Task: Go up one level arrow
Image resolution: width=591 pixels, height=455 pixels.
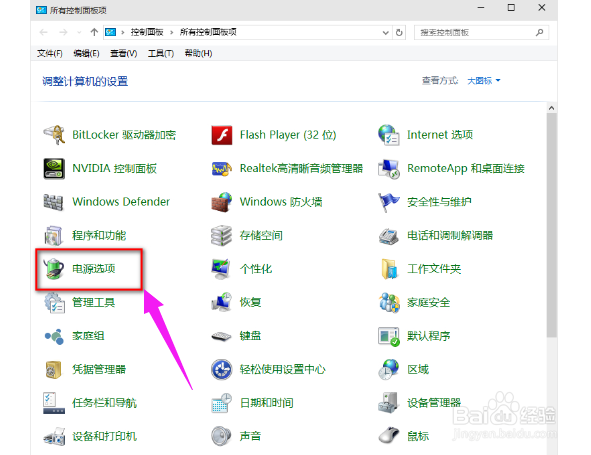Action: coord(94,32)
